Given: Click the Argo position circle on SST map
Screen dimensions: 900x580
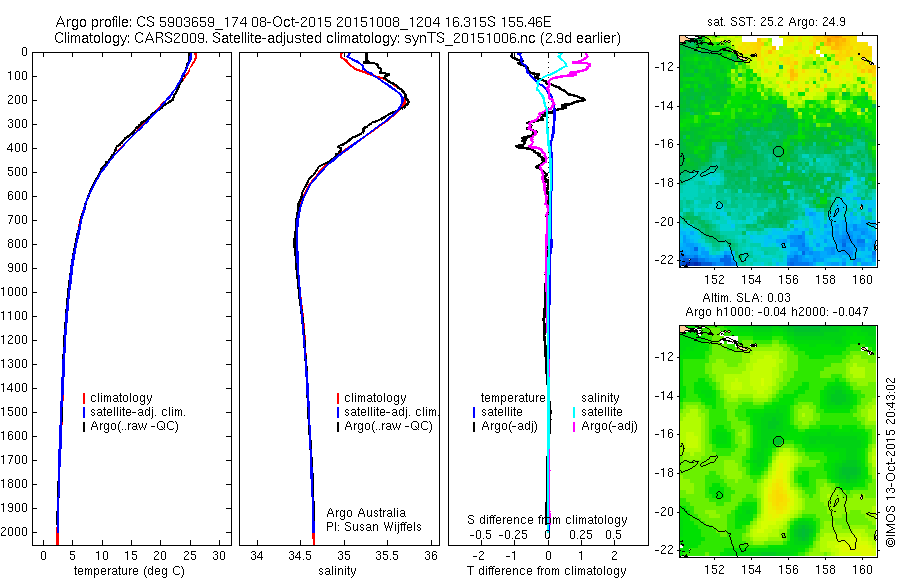Looking at the screenshot, I should [778, 152].
